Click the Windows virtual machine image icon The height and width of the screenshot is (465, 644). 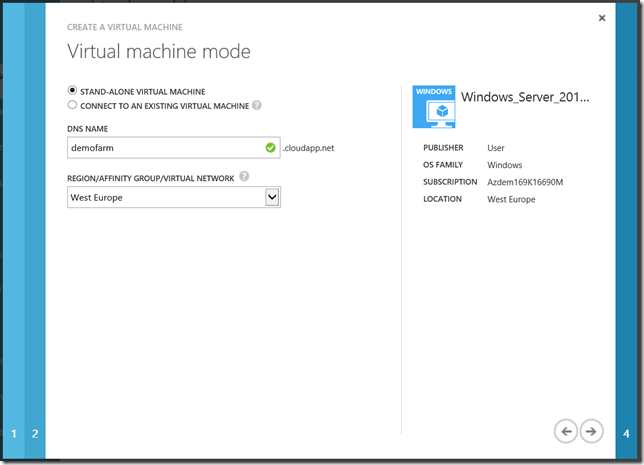pyautogui.click(x=434, y=107)
